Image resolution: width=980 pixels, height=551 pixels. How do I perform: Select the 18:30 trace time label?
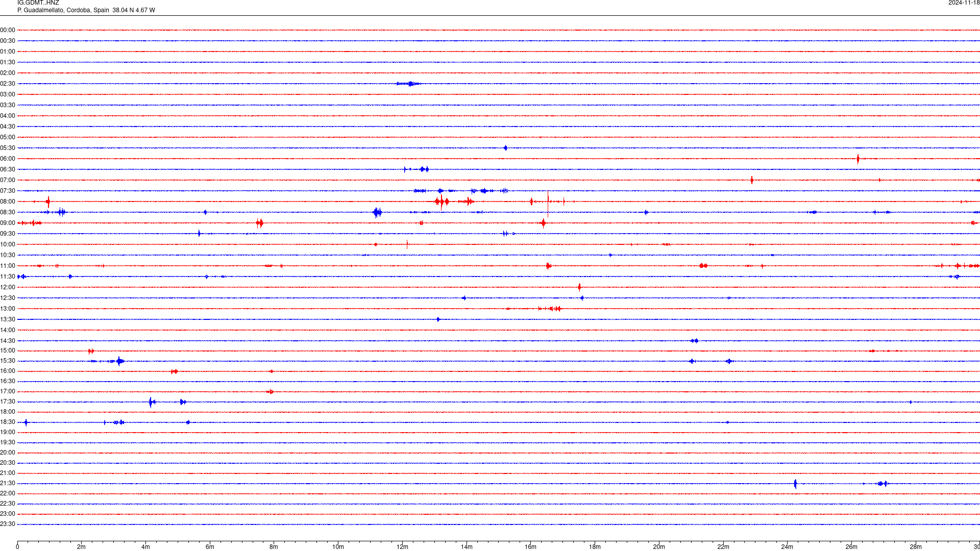(x=8, y=422)
